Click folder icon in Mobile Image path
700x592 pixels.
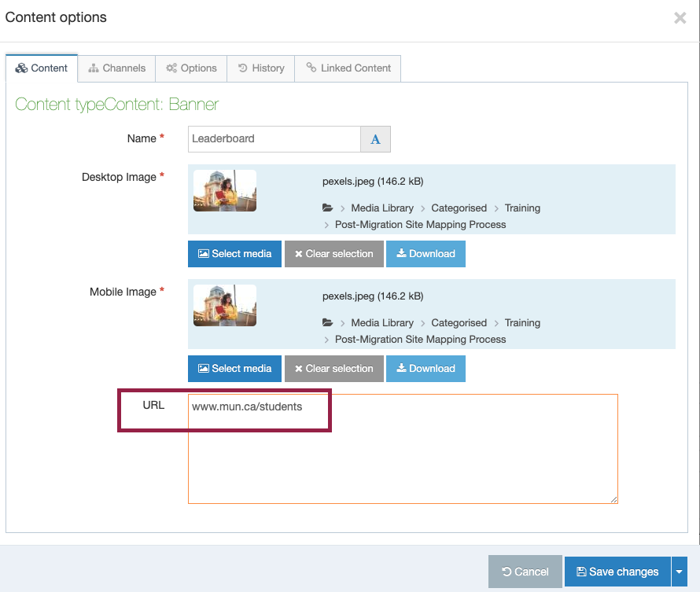point(328,322)
